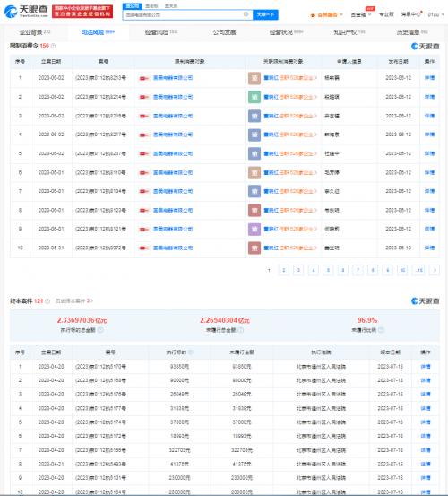
Task: Select the 查老板 search tab
Action: point(151,6)
